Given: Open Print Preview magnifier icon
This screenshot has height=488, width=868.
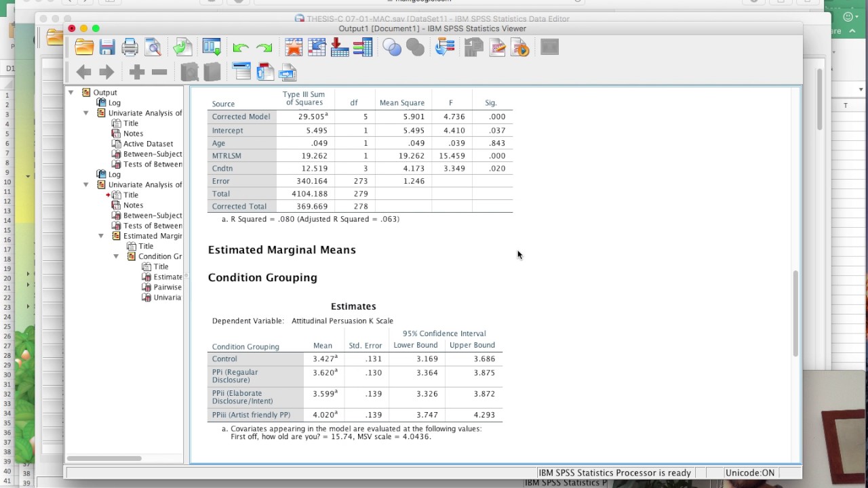Looking at the screenshot, I should 153,47.
